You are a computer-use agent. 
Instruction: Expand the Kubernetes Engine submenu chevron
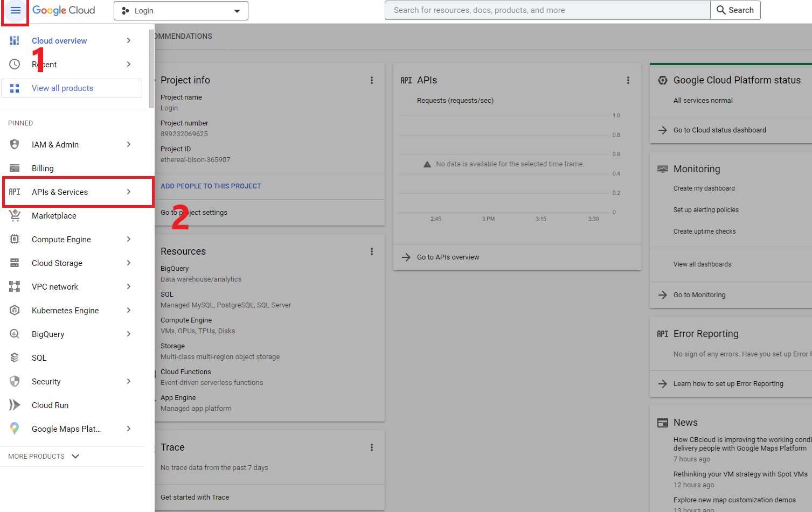pyautogui.click(x=128, y=310)
